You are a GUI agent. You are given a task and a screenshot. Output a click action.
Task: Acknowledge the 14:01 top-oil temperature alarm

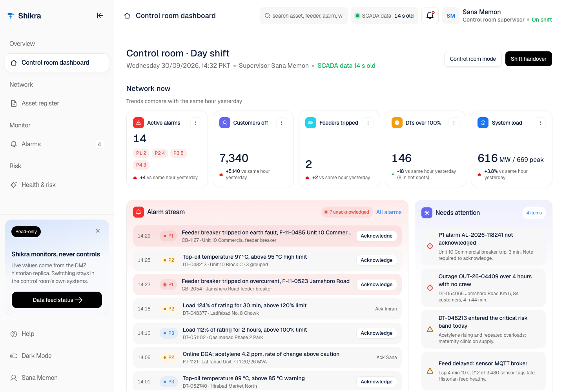[377, 382]
